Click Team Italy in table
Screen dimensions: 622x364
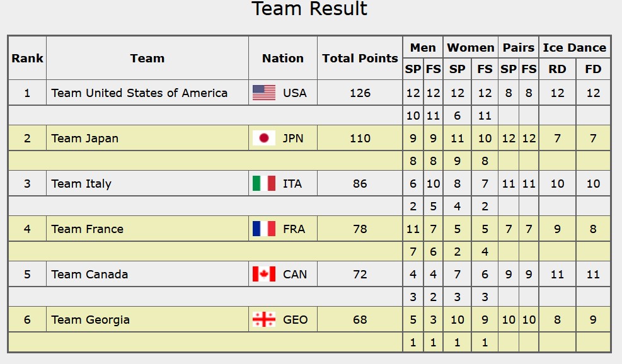[x=81, y=184]
